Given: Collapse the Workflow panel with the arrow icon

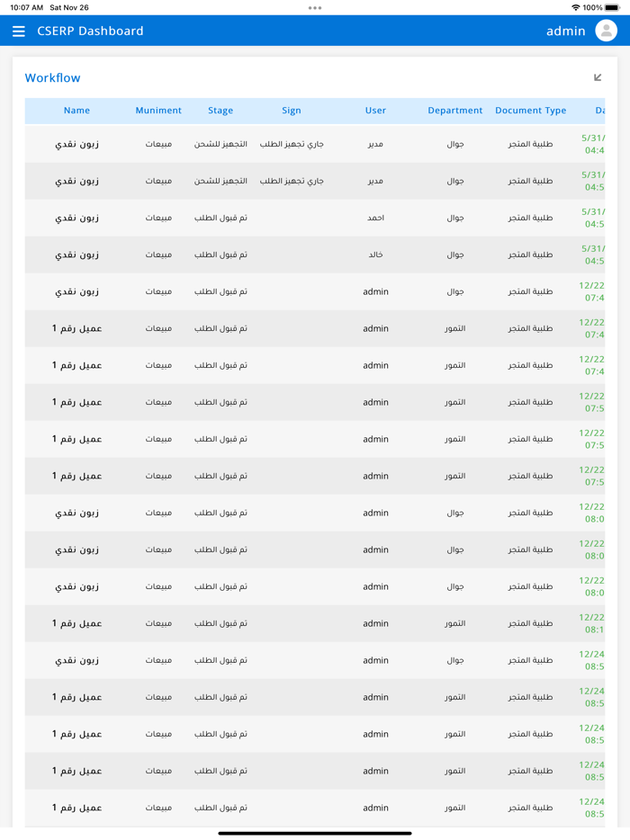Looking at the screenshot, I should [x=598, y=77].
